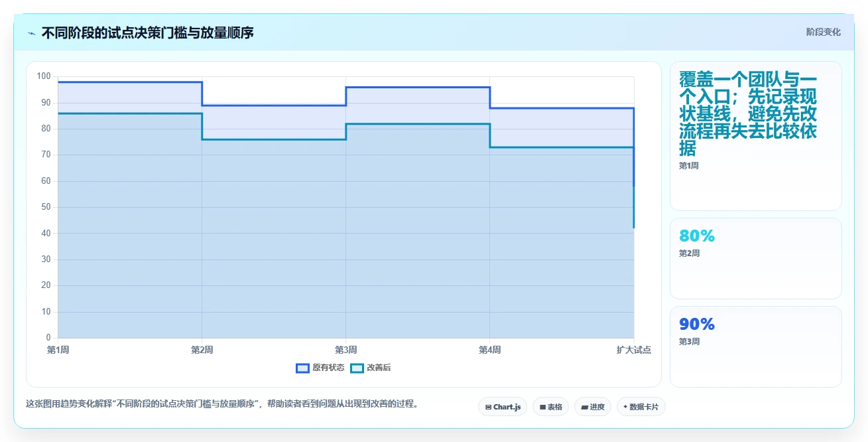Image resolution: width=868 pixels, height=442 pixels.
Task: Click the chart description text below the chart
Action: click(x=222, y=404)
